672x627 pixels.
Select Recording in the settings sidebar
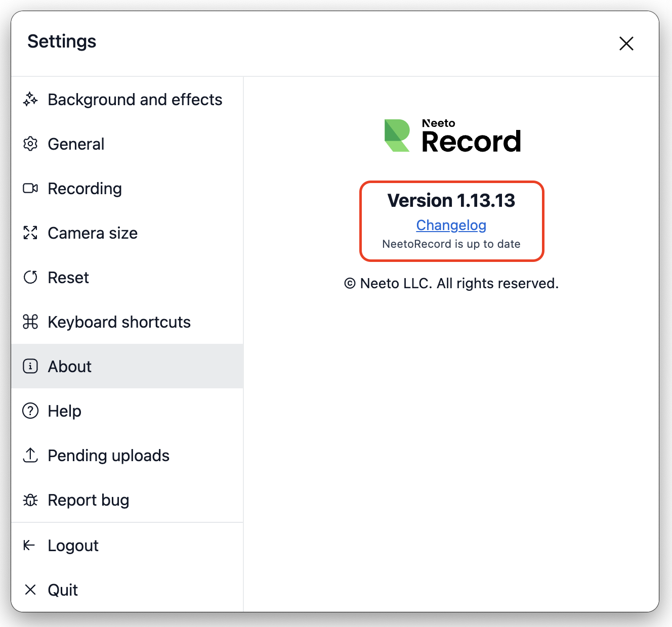[127, 189]
